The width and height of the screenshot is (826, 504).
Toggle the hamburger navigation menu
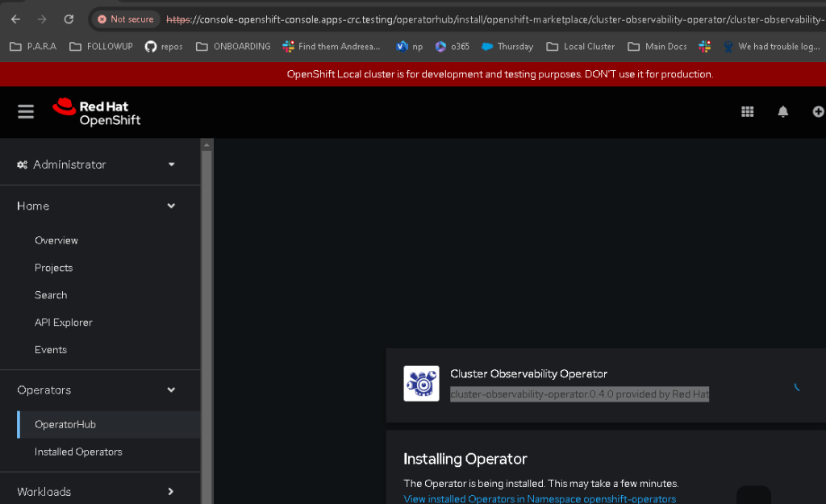pos(26,111)
